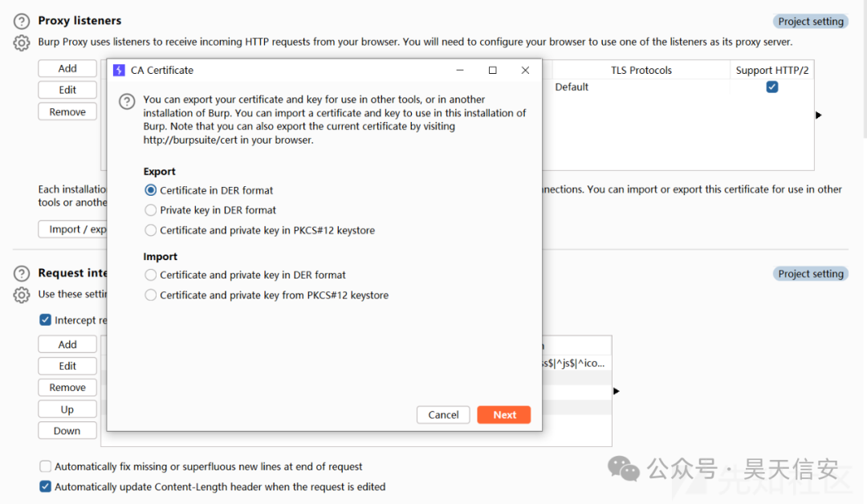Minimize the CA Certificate dialog

click(459, 70)
